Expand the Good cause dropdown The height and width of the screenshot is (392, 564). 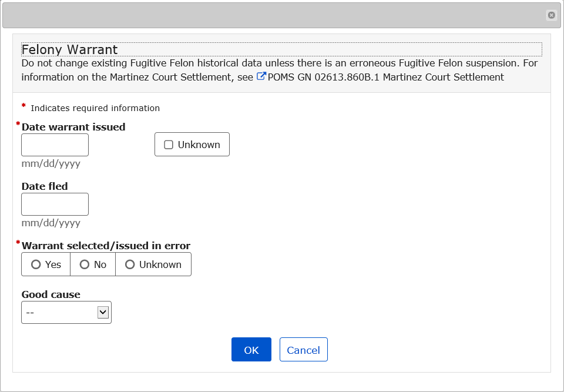66,313
